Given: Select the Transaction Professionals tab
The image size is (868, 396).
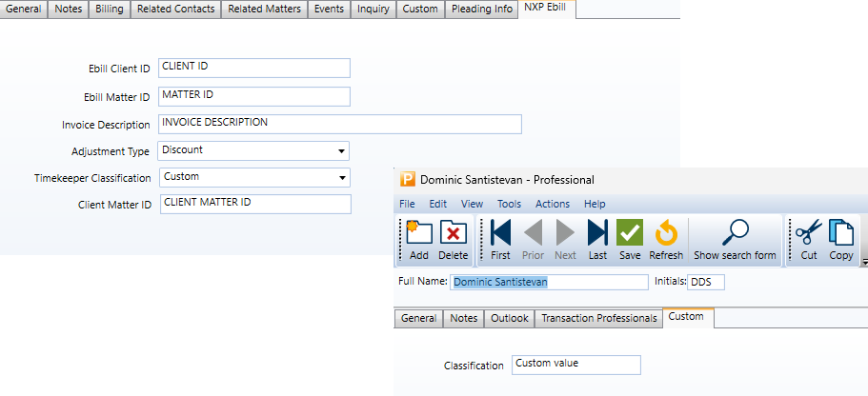Looking at the screenshot, I should coord(599,319).
